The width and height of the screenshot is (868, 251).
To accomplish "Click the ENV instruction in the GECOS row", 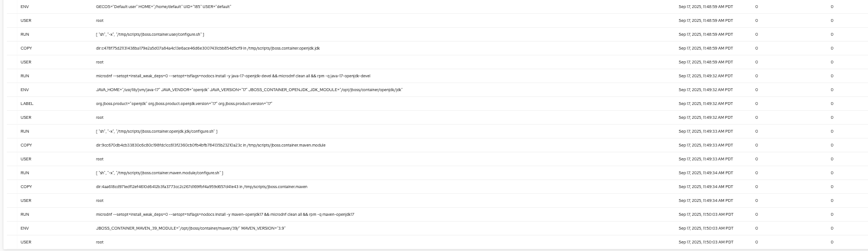I will pyautogui.click(x=24, y=7).
